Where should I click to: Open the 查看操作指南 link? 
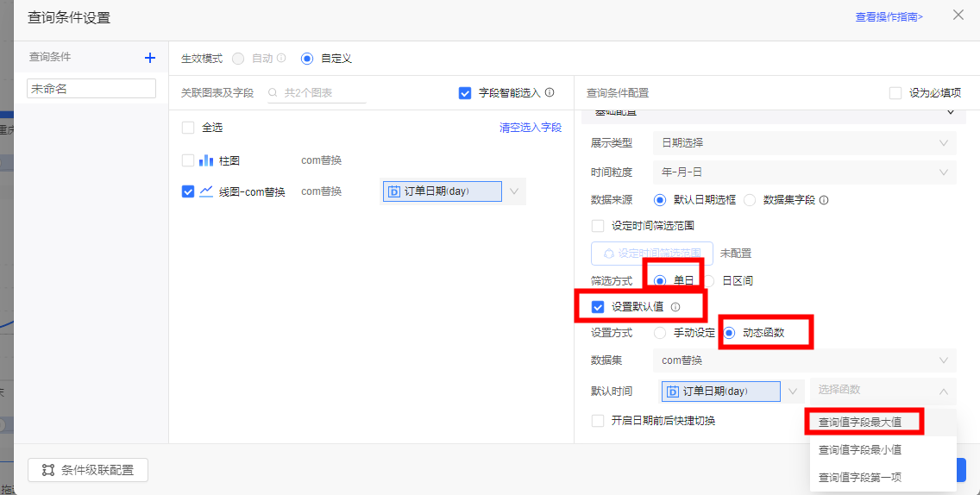(889, 16)
